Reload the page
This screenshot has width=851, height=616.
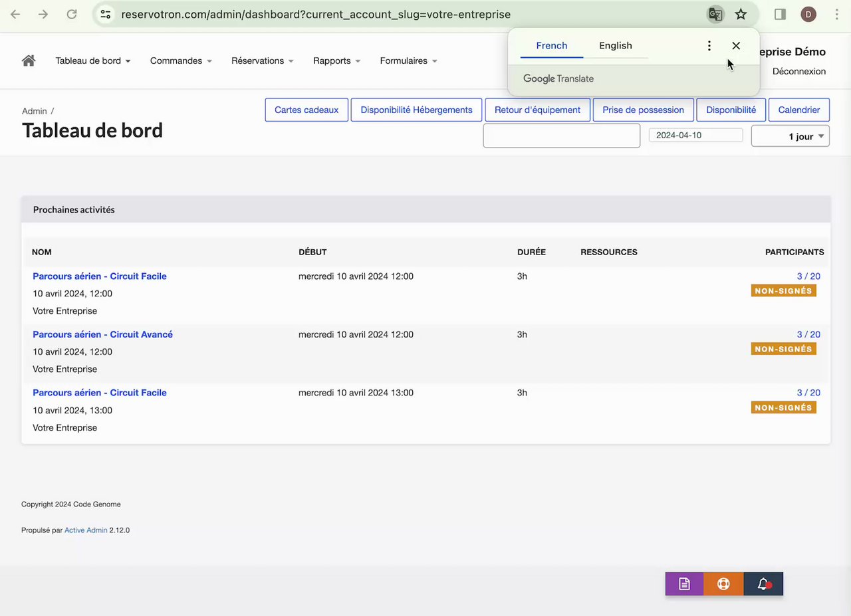72,14
